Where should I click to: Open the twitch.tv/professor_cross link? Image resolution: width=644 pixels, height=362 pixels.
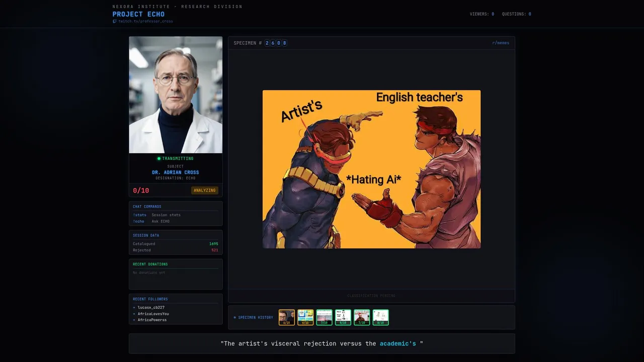click(145, 22)
